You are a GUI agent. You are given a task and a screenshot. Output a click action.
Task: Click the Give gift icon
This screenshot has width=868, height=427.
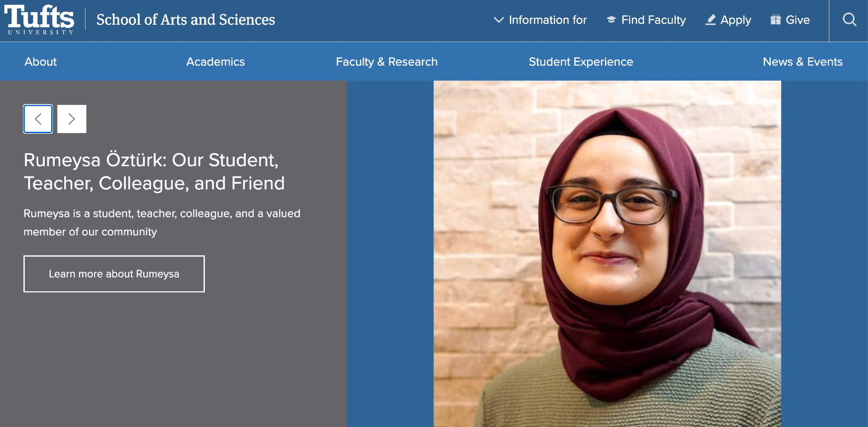(776, 20)
